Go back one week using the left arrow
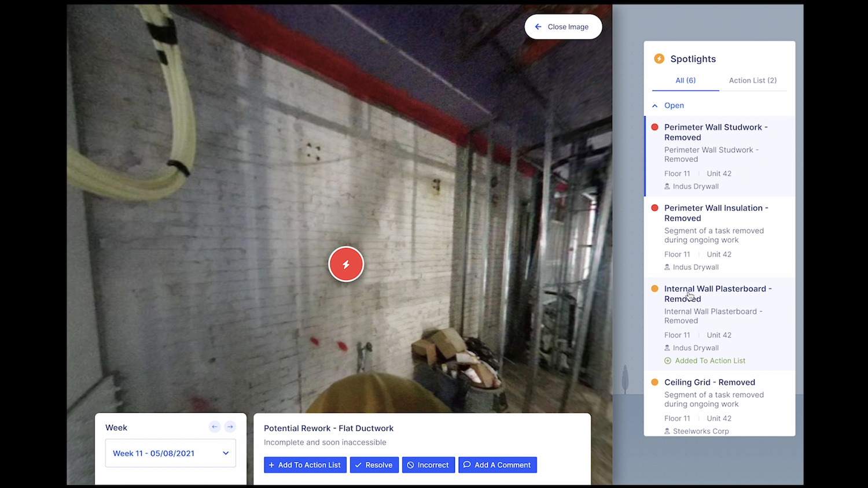Viewport: 868px width, 488px height. click(x=214, y=426)
